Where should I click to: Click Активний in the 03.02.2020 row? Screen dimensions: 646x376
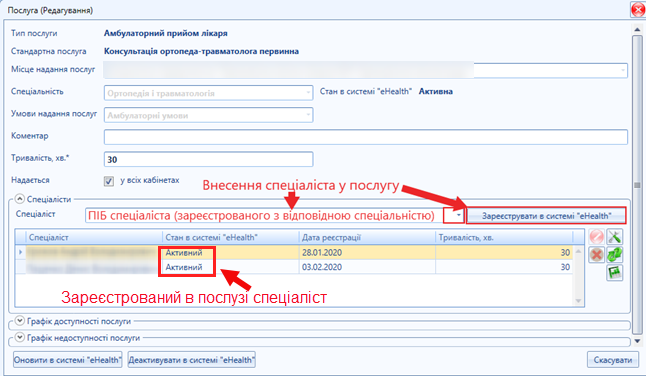184,267
